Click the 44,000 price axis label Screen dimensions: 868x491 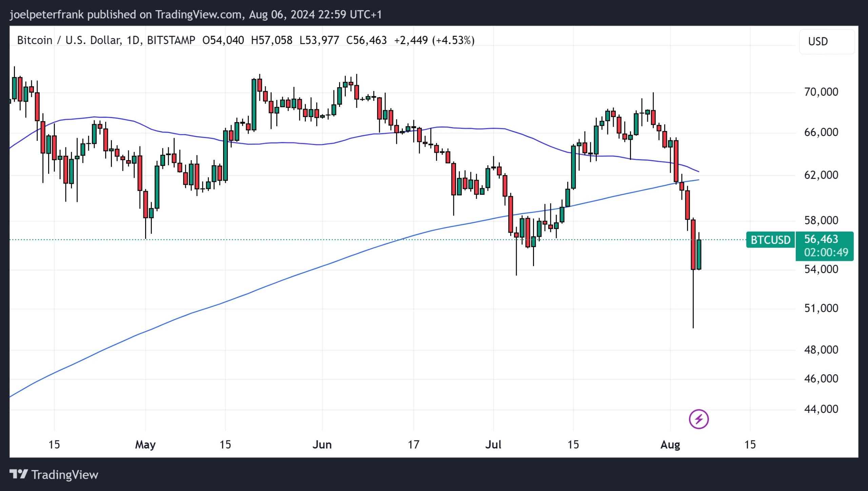point(821,409)
